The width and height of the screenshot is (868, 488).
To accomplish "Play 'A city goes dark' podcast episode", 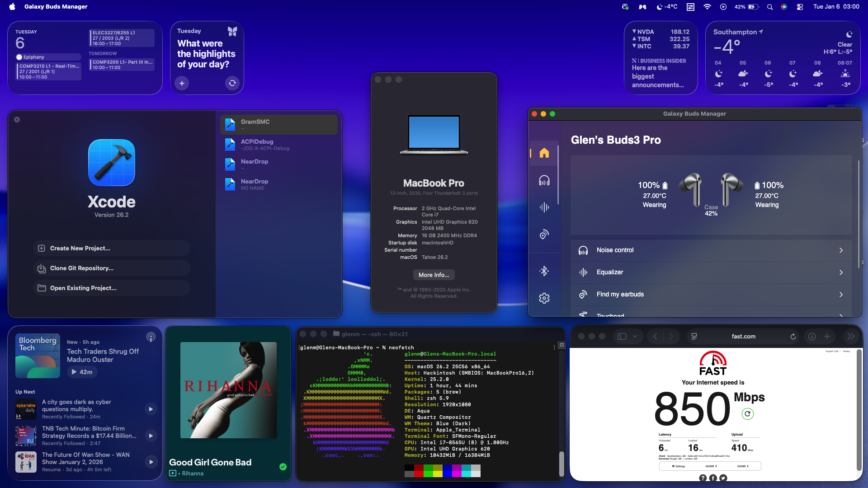I will tap(151, 409).
